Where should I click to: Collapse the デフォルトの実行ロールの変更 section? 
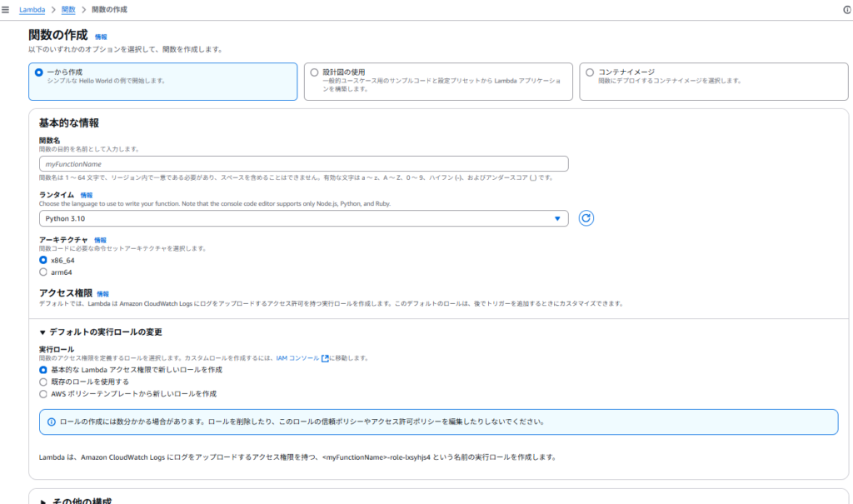click(x=43, y=332)
